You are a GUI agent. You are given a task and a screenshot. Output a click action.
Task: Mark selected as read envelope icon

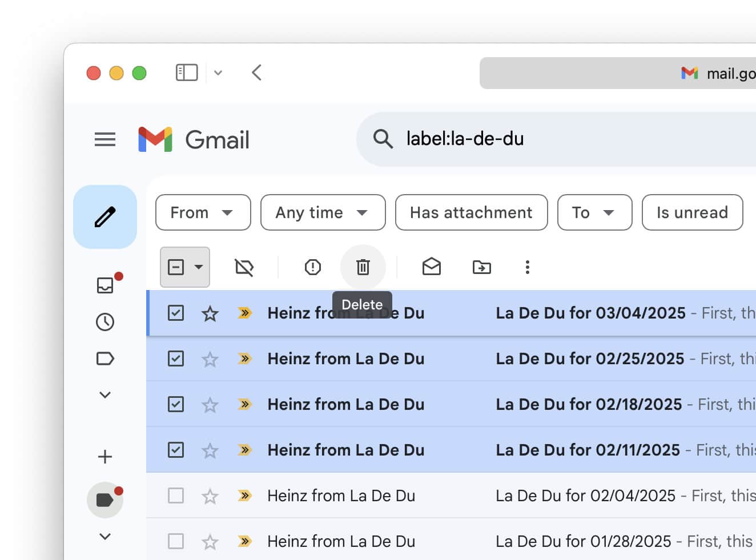(x=432, y=267)
